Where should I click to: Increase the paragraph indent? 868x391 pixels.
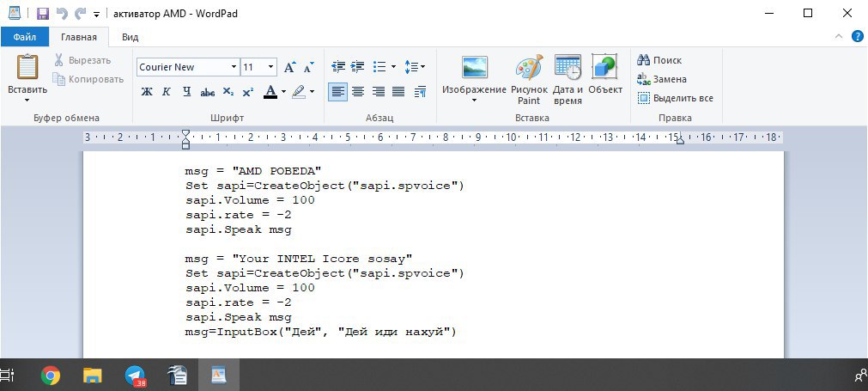358,67
